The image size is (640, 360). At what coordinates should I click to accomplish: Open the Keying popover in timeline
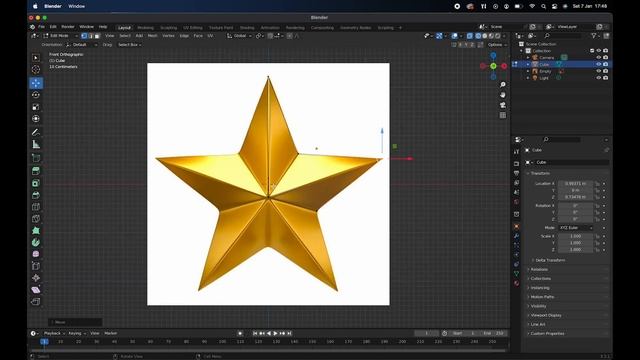pos(76,333)
